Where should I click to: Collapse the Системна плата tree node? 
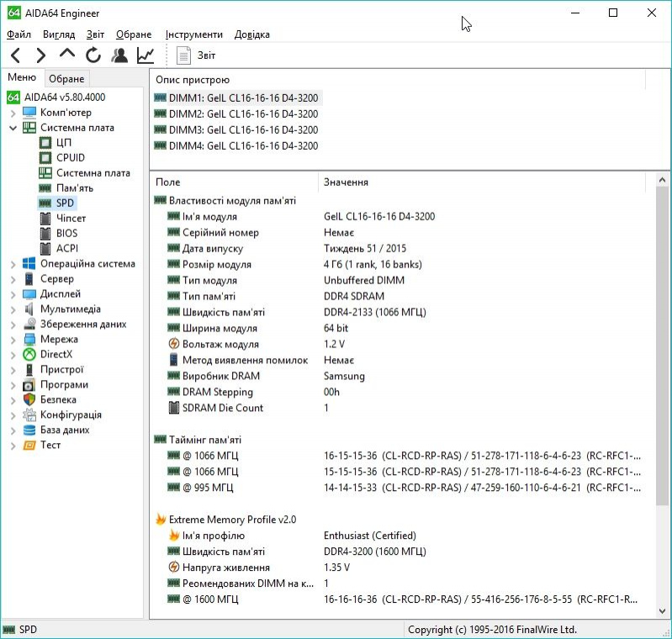pos(13,128)
